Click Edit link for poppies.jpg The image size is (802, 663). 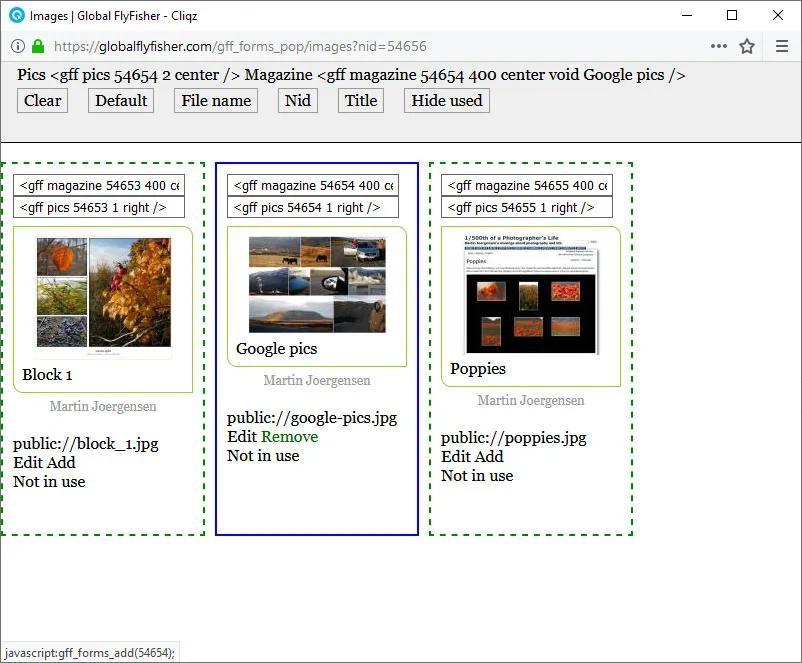[456, 457]
